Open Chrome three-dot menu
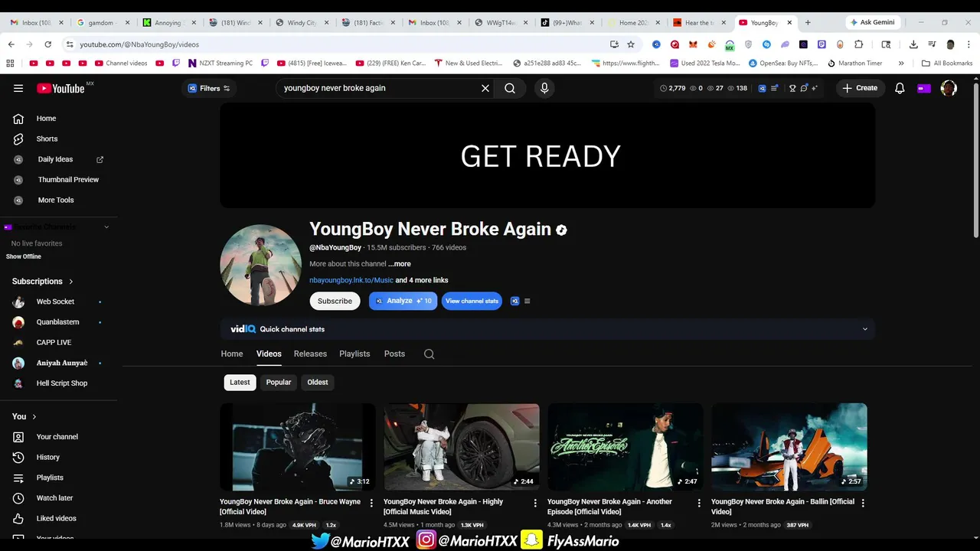Screen dimensions: 980x551 click(969, 44)
